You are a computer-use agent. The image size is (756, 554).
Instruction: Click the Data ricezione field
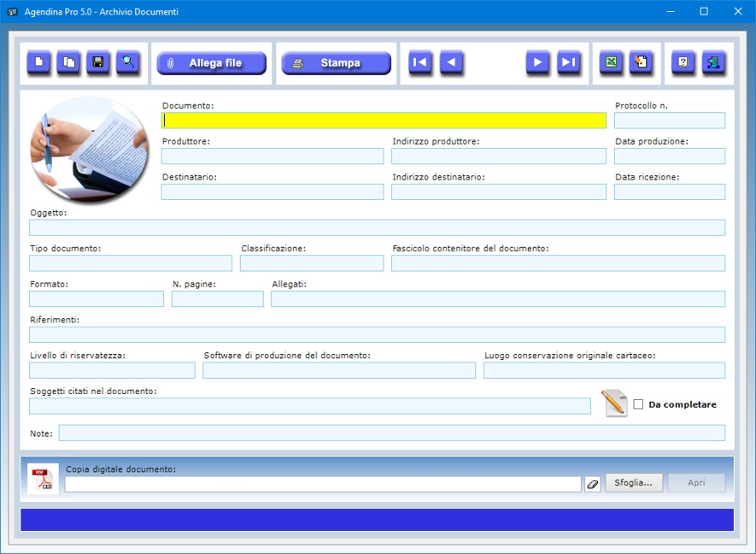tap(670, 192)
